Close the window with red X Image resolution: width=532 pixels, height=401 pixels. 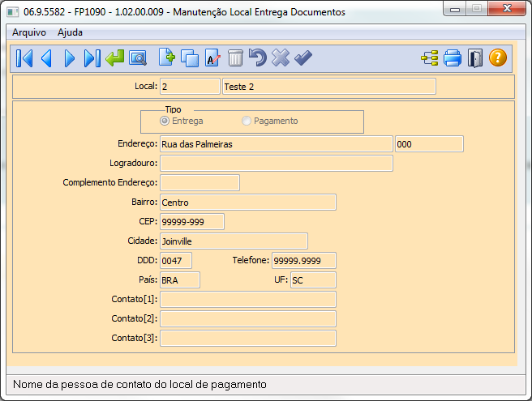(507, 8)
